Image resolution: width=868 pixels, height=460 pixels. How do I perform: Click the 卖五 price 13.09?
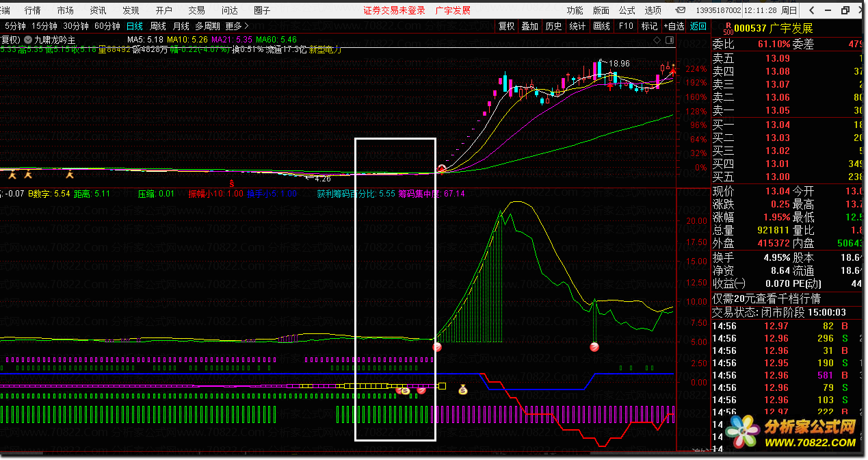[777, 58]
